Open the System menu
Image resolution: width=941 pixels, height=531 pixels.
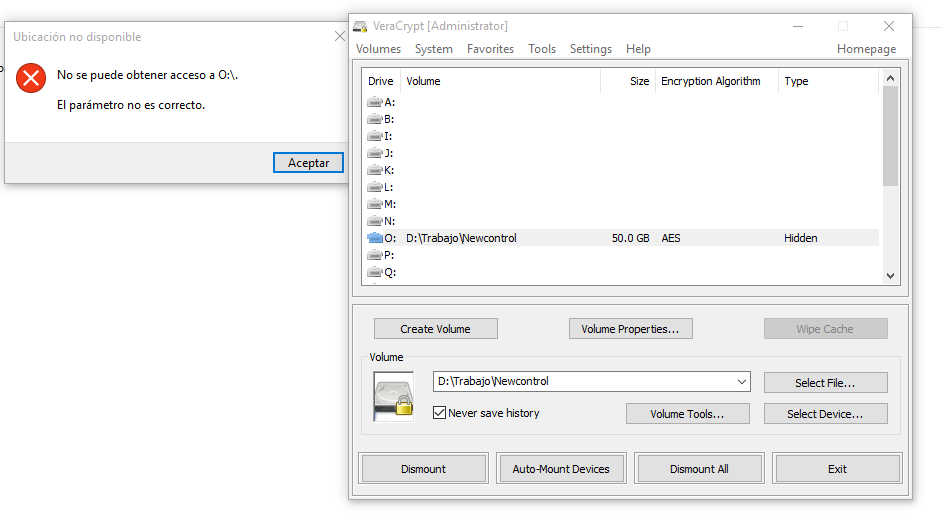point(434,49)
